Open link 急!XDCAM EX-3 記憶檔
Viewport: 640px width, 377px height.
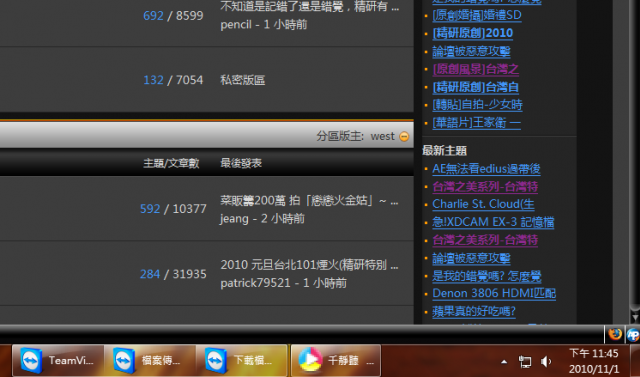pos(493,222)
